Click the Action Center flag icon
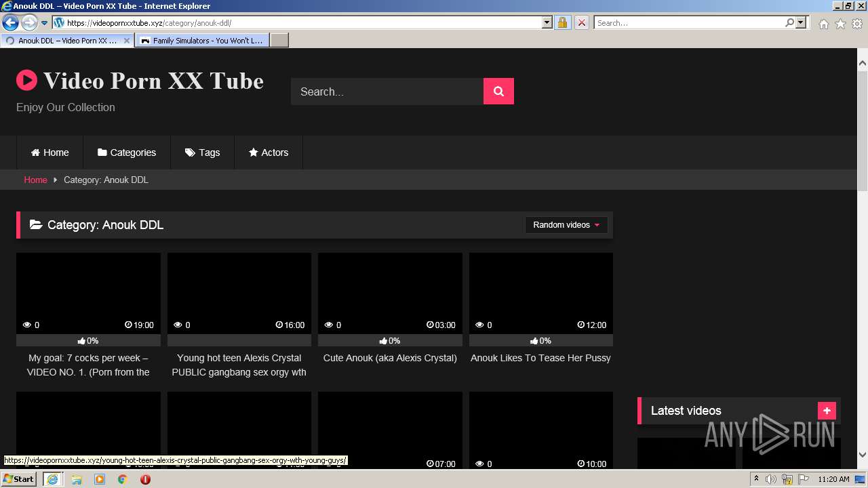 point(803,479)
